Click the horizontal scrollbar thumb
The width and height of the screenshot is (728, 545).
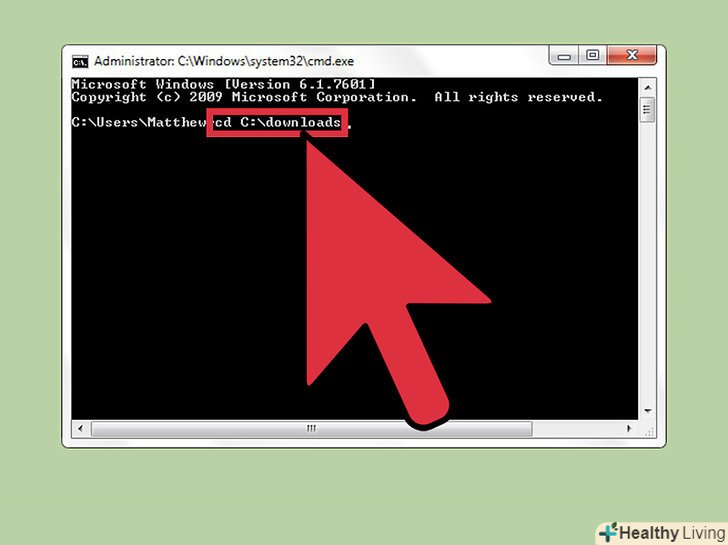(x=312, y=428)
